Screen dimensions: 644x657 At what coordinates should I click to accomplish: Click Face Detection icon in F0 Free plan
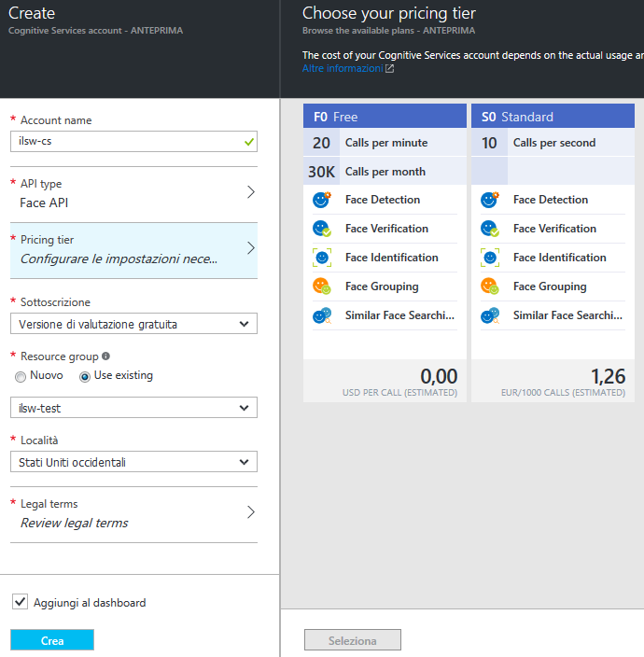[322, 200]
